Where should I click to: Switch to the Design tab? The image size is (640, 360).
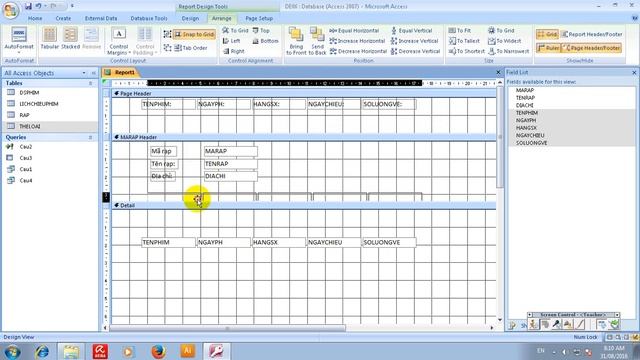[190, 18]
